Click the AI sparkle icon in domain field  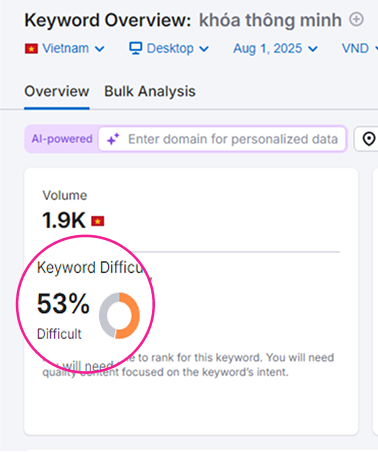(x=113, y=139)
